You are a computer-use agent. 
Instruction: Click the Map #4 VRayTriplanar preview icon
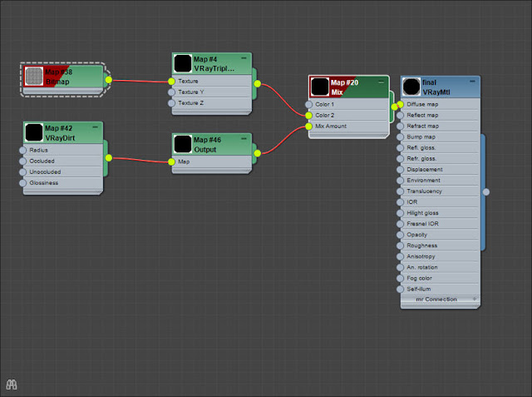183,63
